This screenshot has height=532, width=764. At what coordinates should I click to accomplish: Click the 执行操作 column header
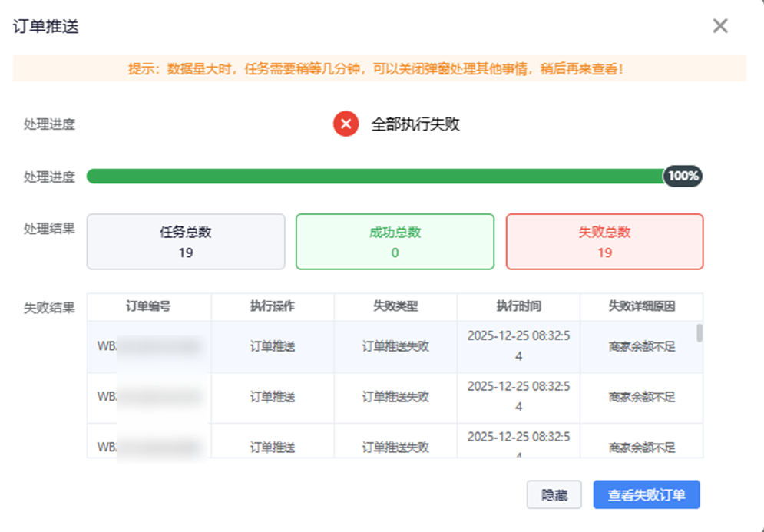[273, 306]
